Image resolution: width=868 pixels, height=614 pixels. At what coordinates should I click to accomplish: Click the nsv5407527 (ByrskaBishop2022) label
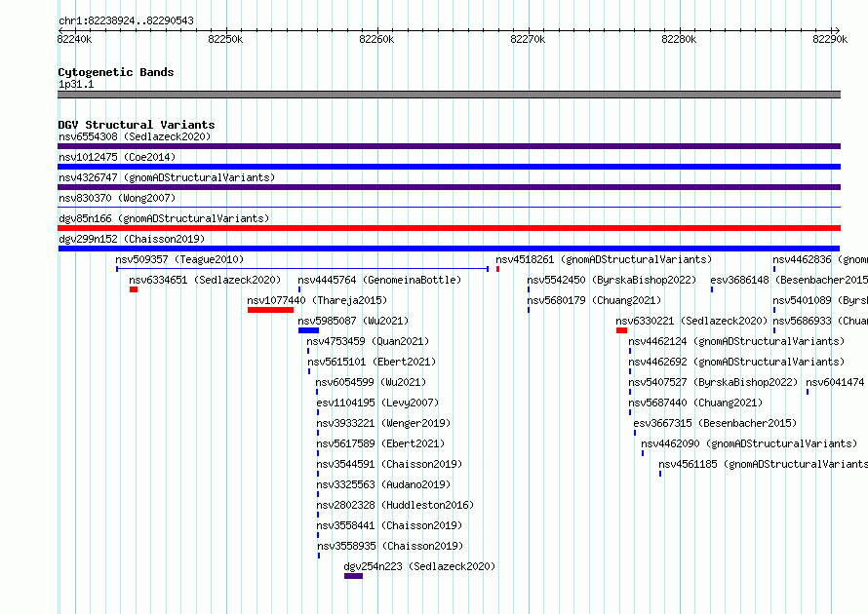coord(713,382)
